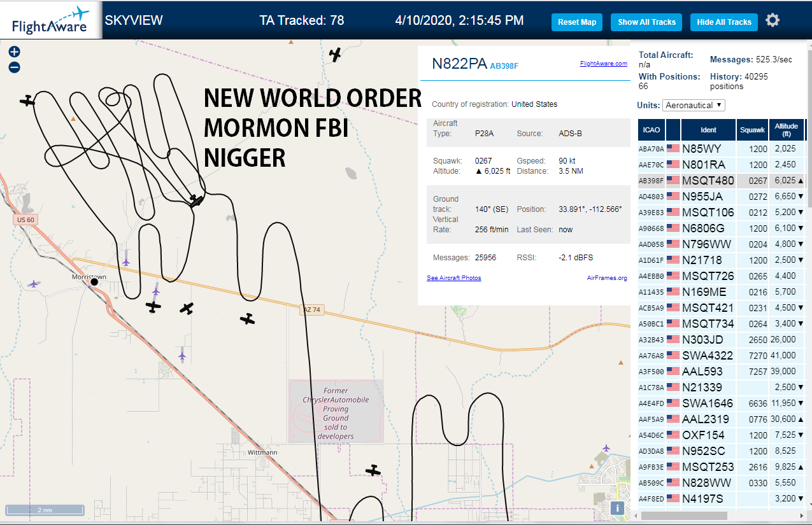This screenshot has height=525, width=812.
Task: Click the AZ 74 road label
Action: click(x=311, y=309)
